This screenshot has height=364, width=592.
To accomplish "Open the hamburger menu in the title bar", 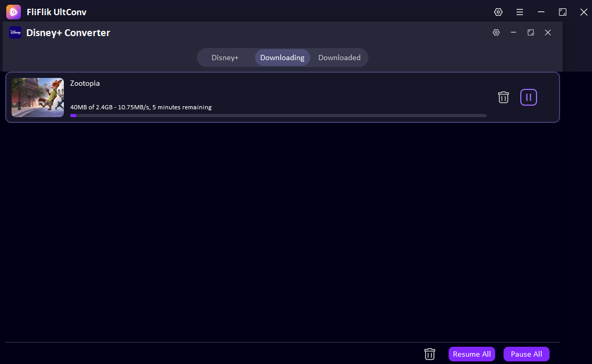I will pyautogui.click(x=520, y=12).
